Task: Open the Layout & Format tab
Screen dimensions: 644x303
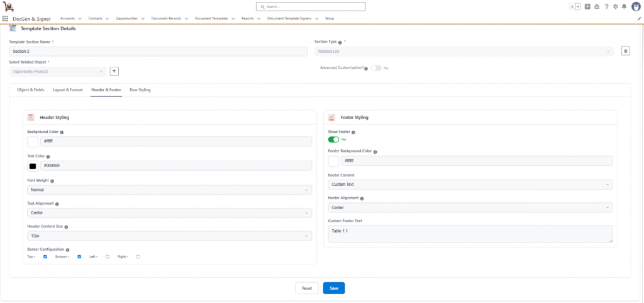Action: [67, 90]
